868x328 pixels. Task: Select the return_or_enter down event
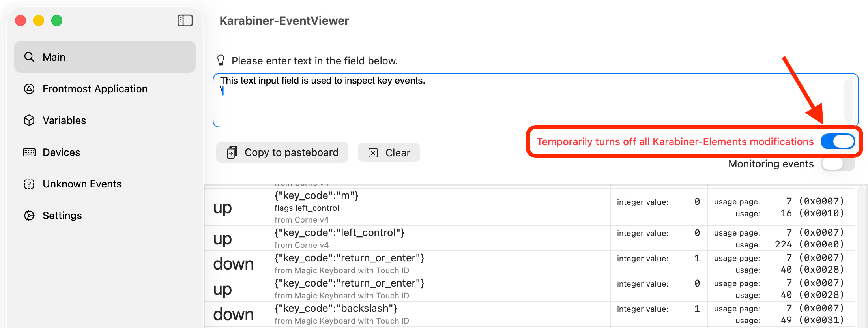529,264
